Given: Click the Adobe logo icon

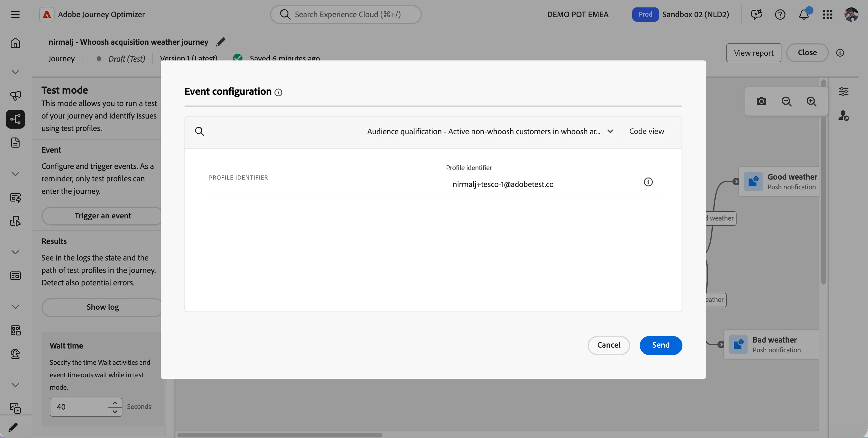Looking at the screenshot, I should pos(47,15).
